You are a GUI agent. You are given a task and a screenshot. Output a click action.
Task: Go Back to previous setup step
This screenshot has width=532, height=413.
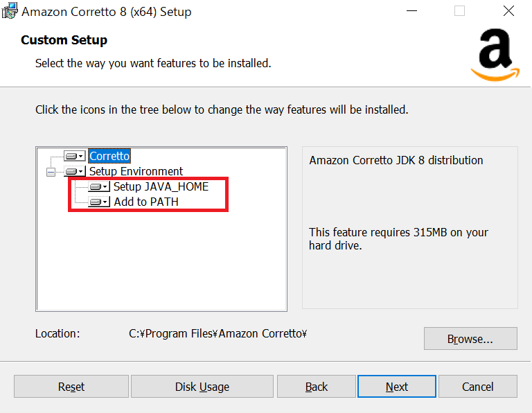click(x=316, y=386)
